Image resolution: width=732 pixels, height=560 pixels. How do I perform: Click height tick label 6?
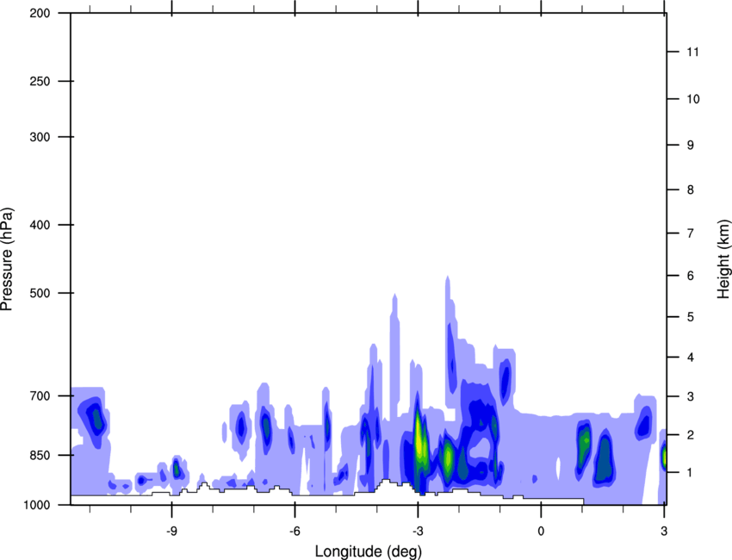691,276
